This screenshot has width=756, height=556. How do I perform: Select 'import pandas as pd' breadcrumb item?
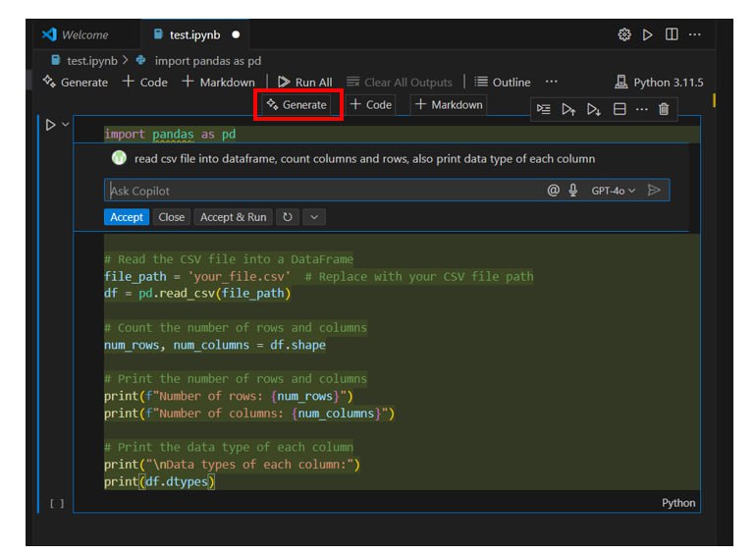(x=207, y=61)
